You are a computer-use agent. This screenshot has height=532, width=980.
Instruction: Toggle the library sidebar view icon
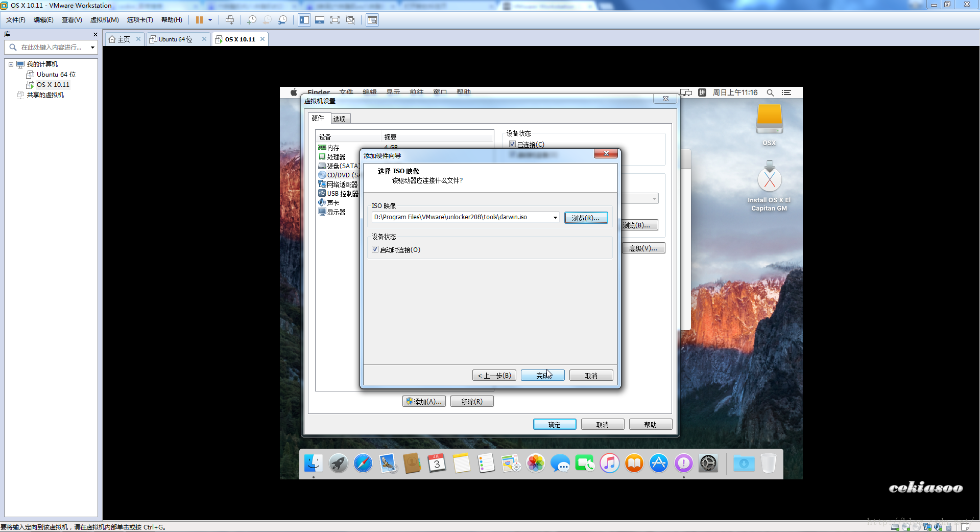pyautogui.click(x=304, y=20)
